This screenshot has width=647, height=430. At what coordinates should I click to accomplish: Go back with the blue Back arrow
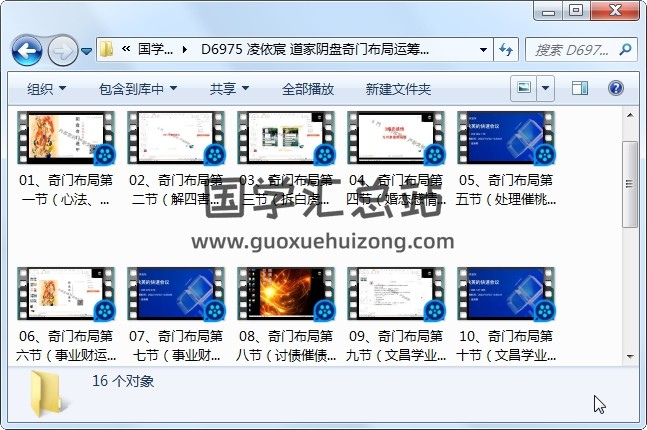(27, 50)
